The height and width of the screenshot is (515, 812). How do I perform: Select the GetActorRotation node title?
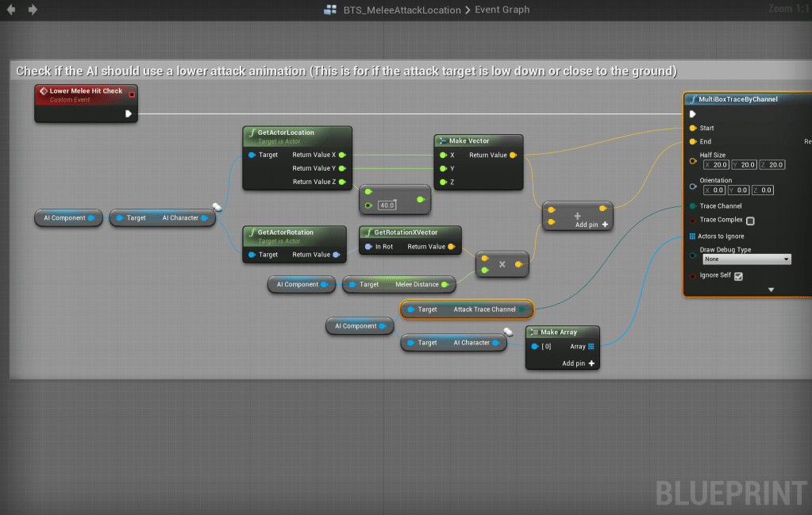285,233
